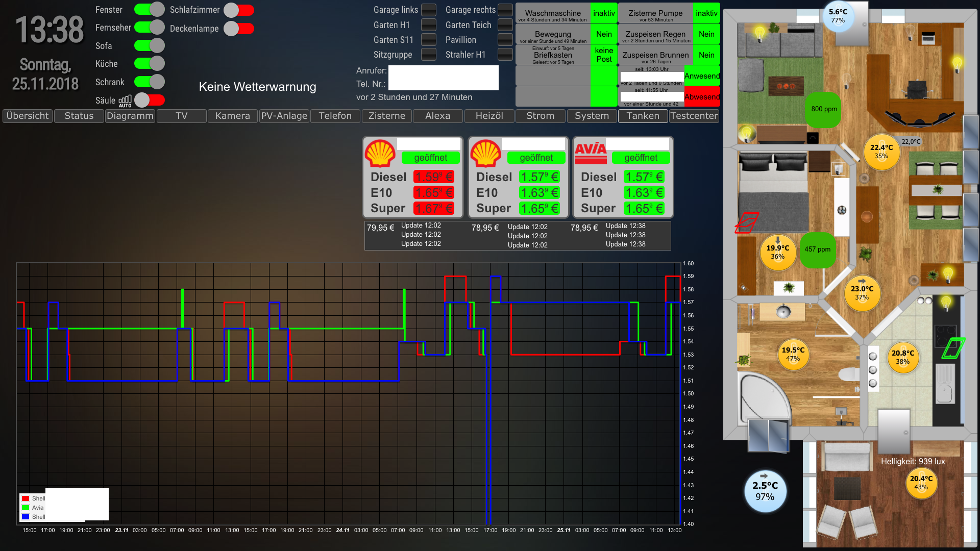Toggle Garten H1 indicator box

coord(429,24)
